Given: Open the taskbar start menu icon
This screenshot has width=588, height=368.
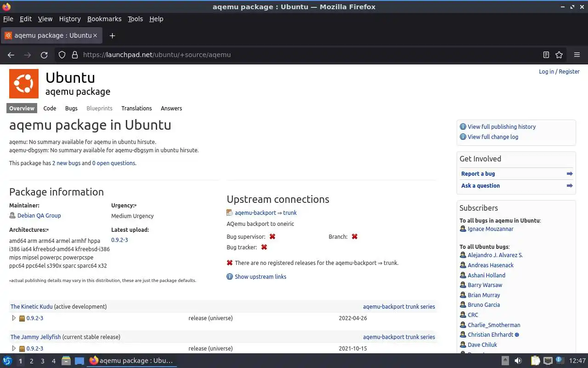Looking at the screenshot, I should point(7,361).
